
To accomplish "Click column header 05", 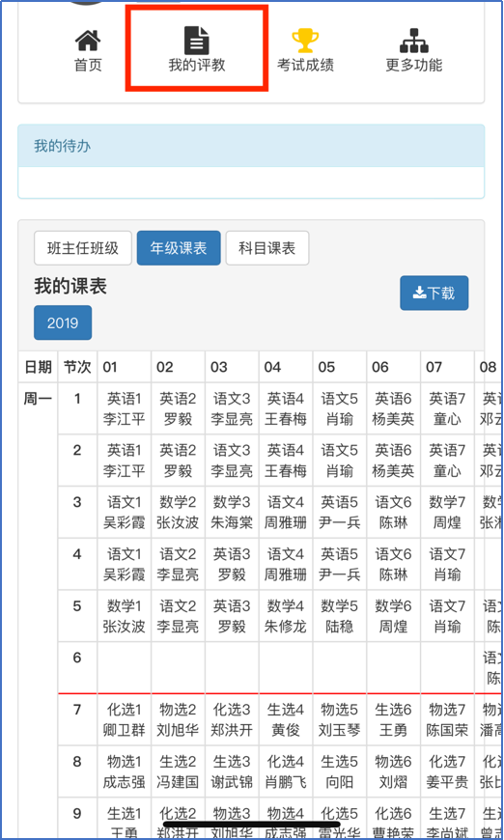I will click(x=340, y=367).
